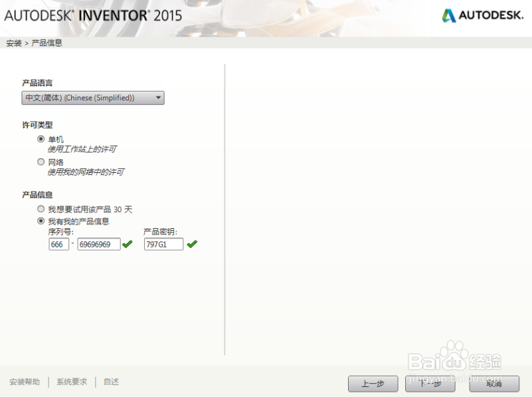Screen dimensions: 532x397
Task: Select the 单机 standalone license radio button
Action: coord(41,139)
